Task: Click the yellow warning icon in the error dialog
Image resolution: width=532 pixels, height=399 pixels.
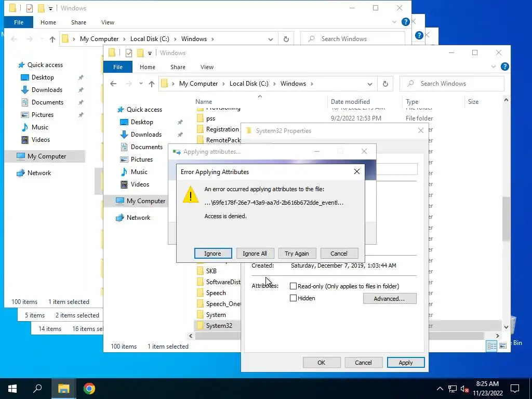Action: point(191,194)
